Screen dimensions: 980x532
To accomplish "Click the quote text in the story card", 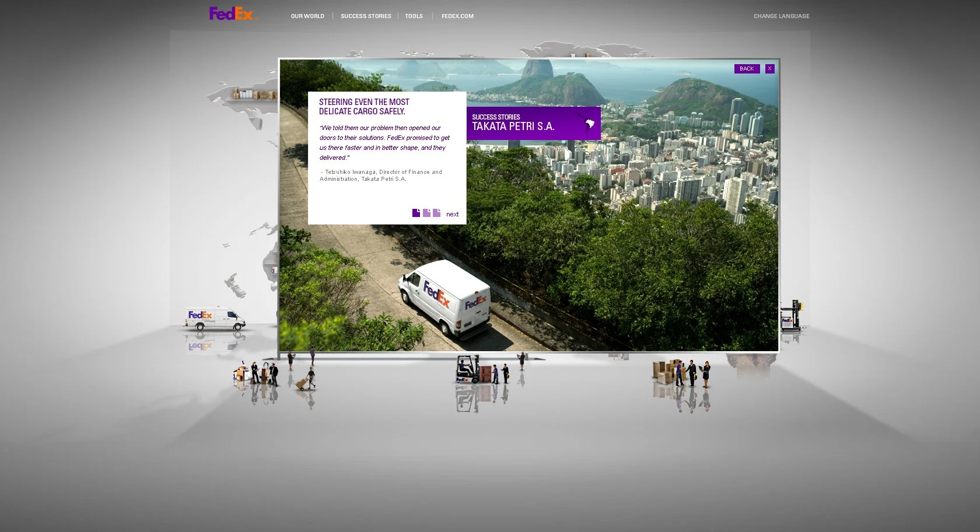I will coord(384,142).
